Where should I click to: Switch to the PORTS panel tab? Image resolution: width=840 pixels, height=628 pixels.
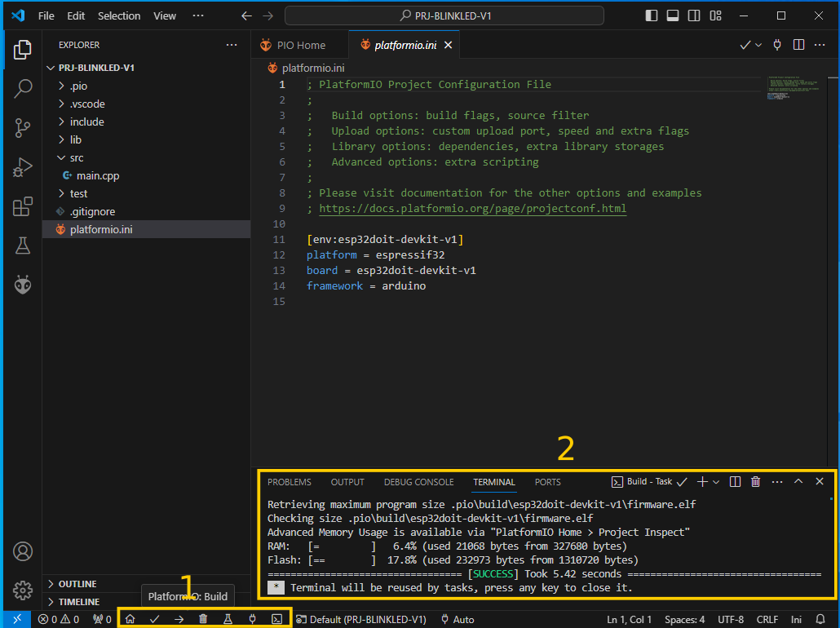click(x=547, y=482)
